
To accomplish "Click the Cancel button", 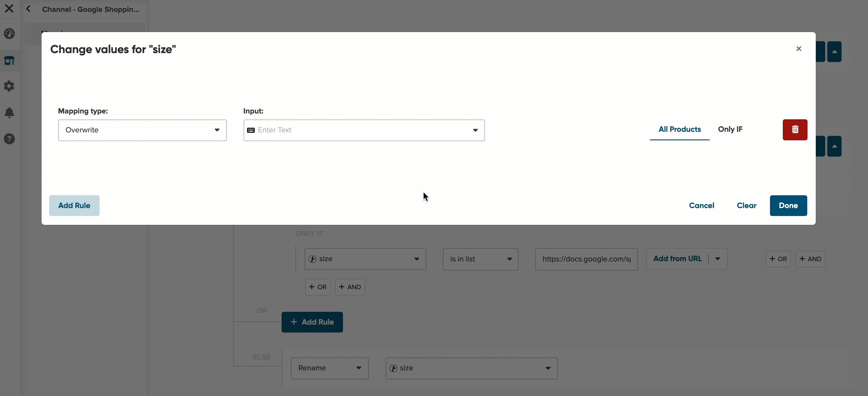I will point(702,206).
